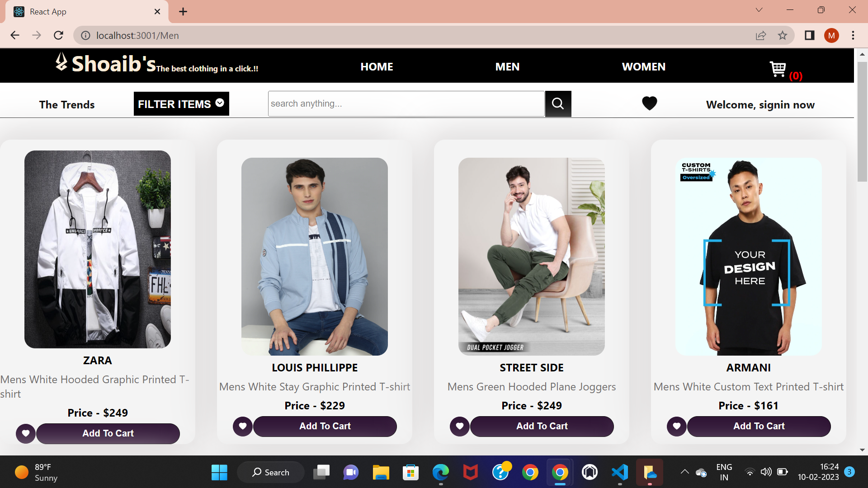Expand the FILTER ITEMS dropdown
Image resolution: width=868 pixels, height=488 pixels.
(181, 103)
